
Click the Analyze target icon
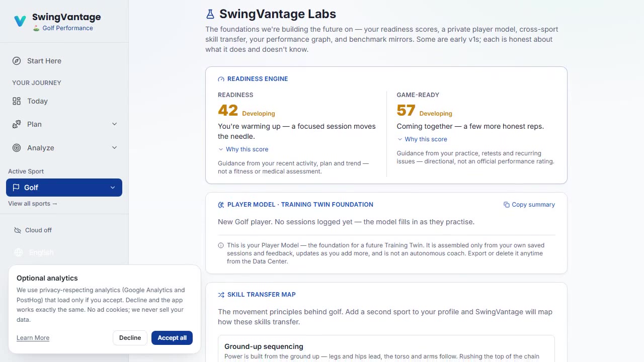click(17, 148)
